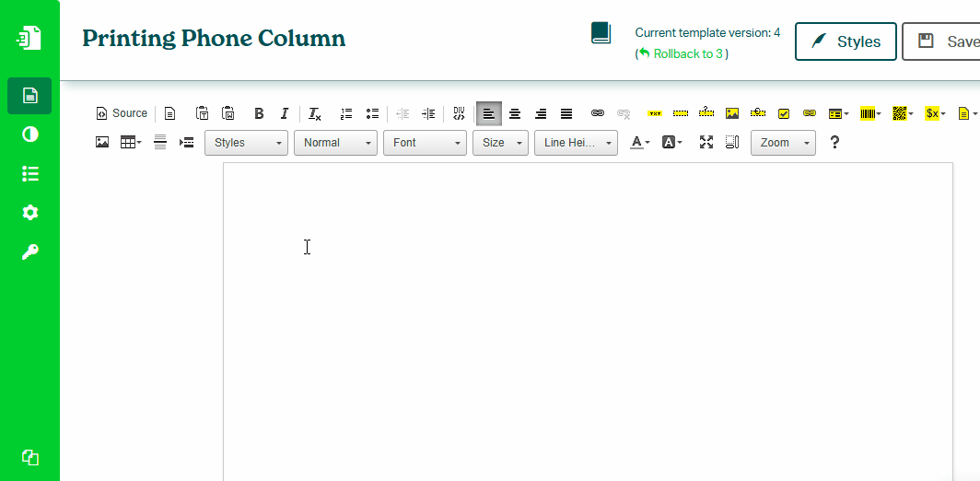Click the Styles button
Viewport: 980px width, 481px height.
[846, 41]
